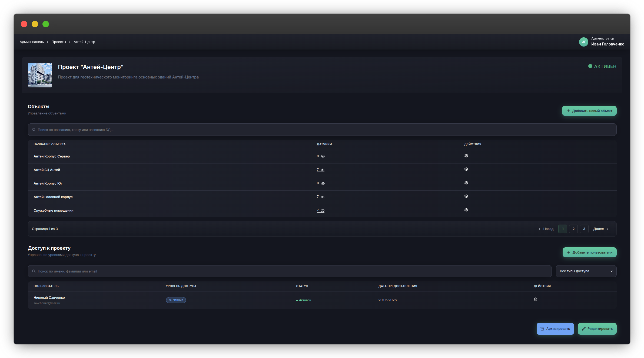
Task: Click the project building thumbnail
Action: coord(40,75)
